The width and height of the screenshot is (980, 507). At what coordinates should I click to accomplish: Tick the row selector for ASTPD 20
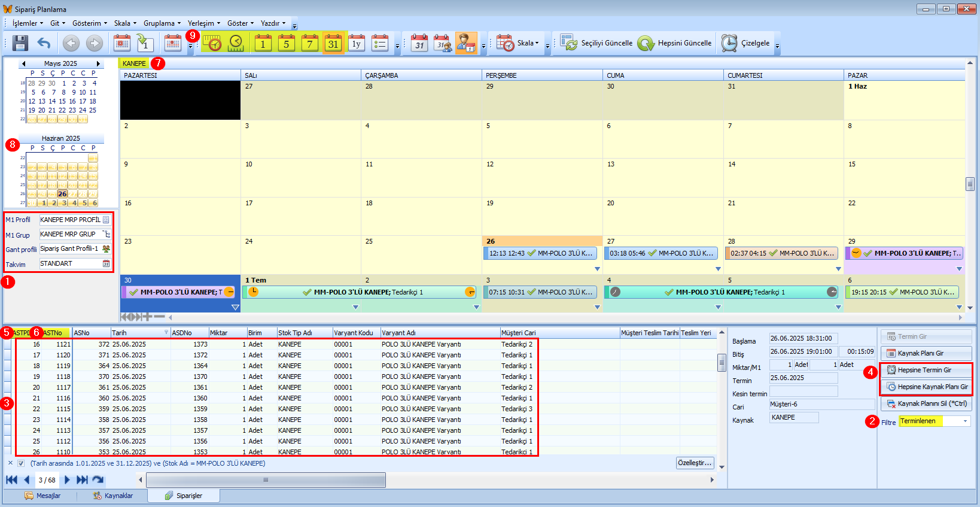pyautogui.click(x=8, y=387)
